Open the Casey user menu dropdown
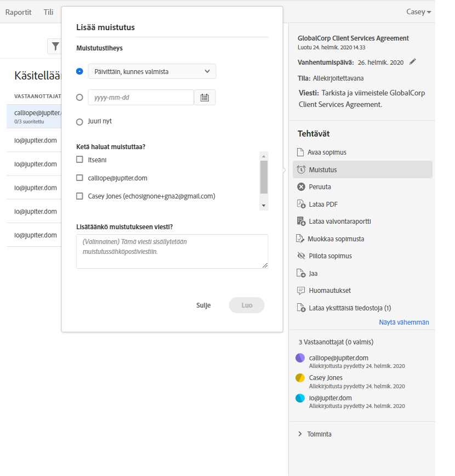Viewport: 455px width, 476px height. click(x=418, y=12)
